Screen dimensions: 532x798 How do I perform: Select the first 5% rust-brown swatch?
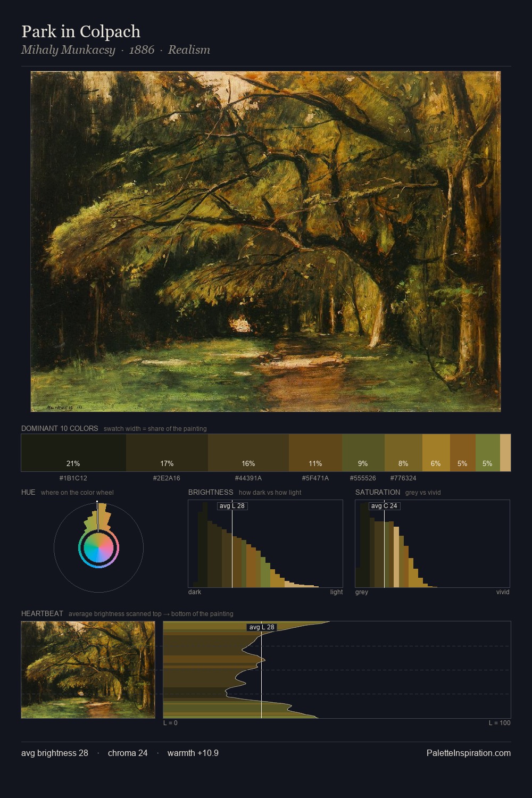coord(463,453)
